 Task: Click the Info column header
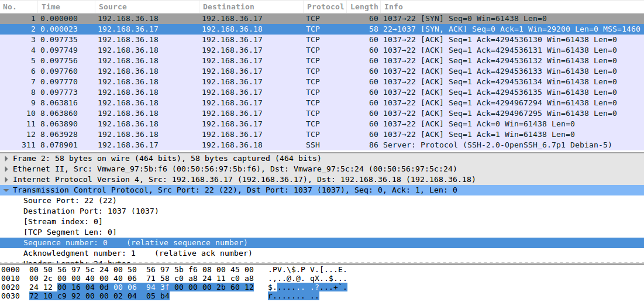pos(393,6)
